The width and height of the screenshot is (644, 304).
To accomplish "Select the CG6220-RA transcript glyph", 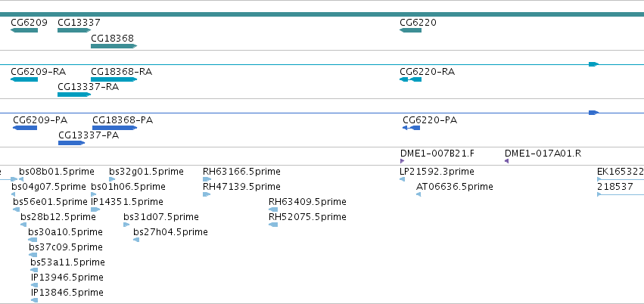I will [410, 79].
